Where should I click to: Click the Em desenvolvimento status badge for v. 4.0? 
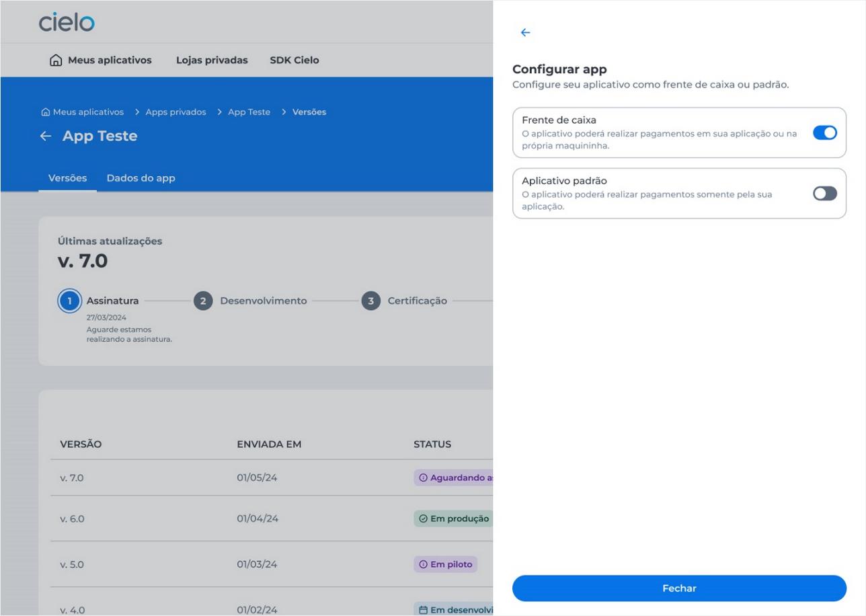pyautogui.click(x=454, y=610)
